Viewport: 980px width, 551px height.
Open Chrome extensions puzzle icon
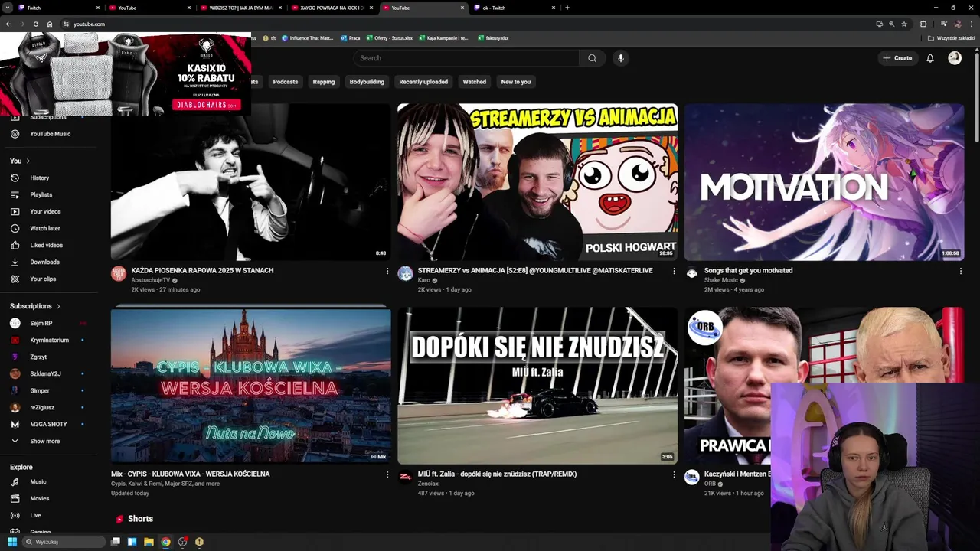click(x=923, y=24)
